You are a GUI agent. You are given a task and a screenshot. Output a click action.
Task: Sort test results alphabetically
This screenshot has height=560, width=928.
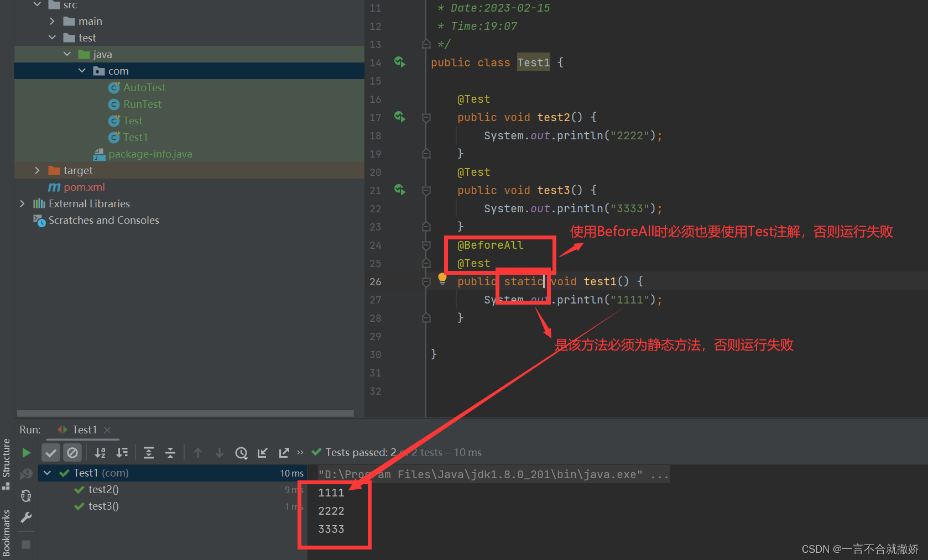(100, 453)
